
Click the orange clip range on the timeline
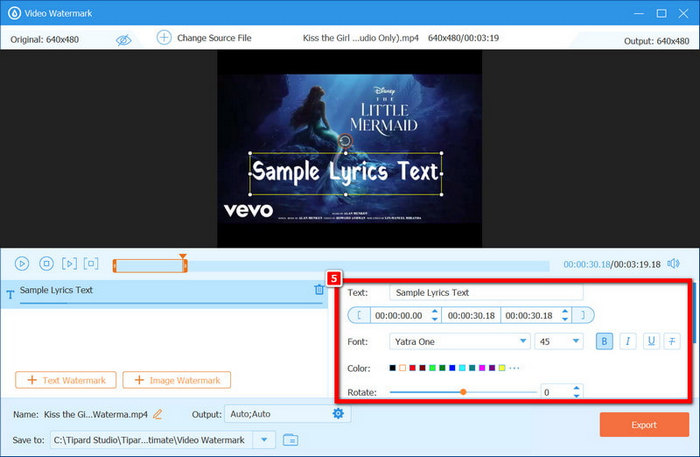(x=150, y=266)
